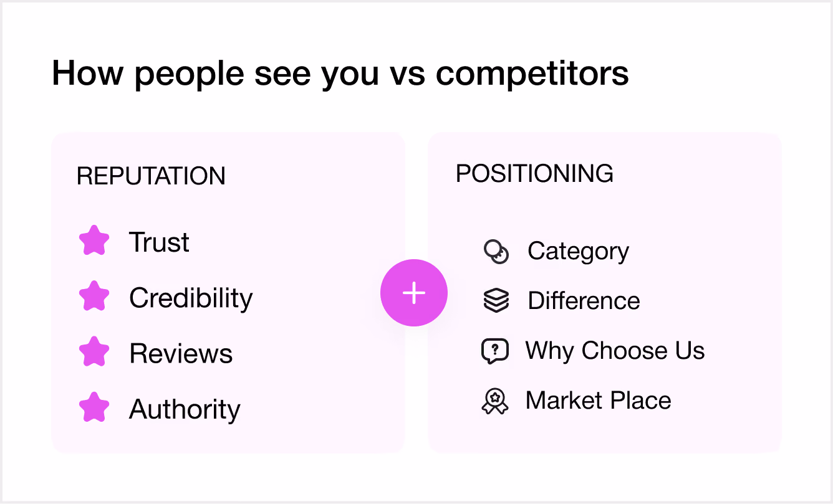Select the Reviews label
833x504 pixels.
(x=181, y=354)
